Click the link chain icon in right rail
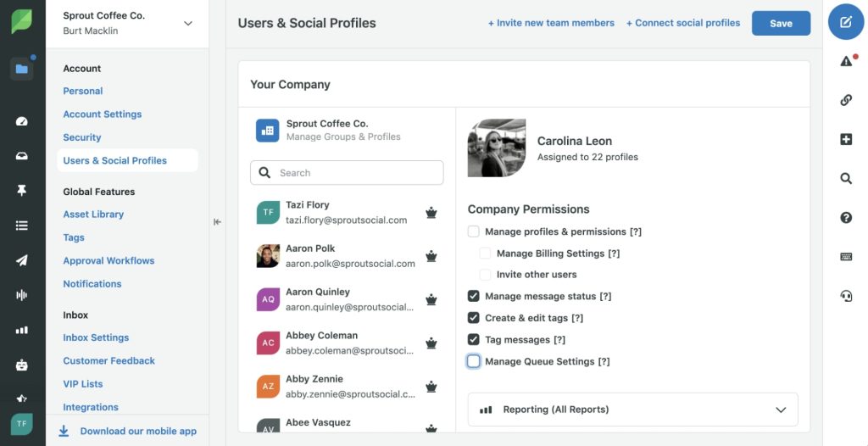 coord(846,100)
